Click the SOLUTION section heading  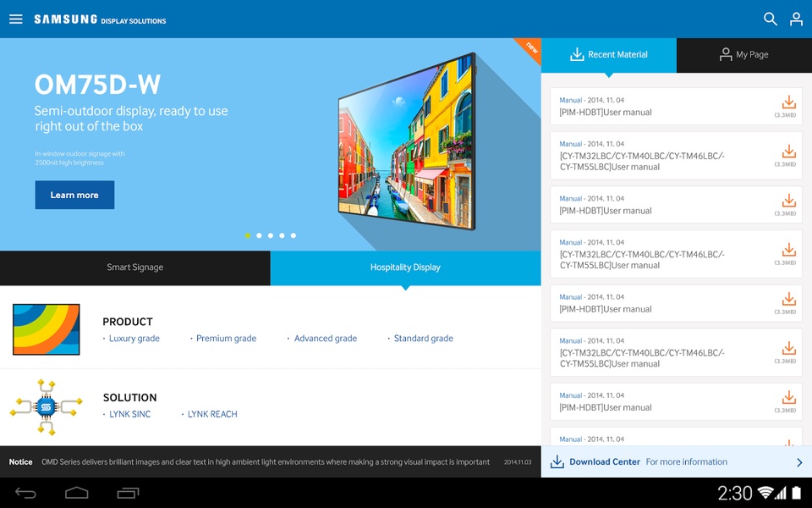129,398
